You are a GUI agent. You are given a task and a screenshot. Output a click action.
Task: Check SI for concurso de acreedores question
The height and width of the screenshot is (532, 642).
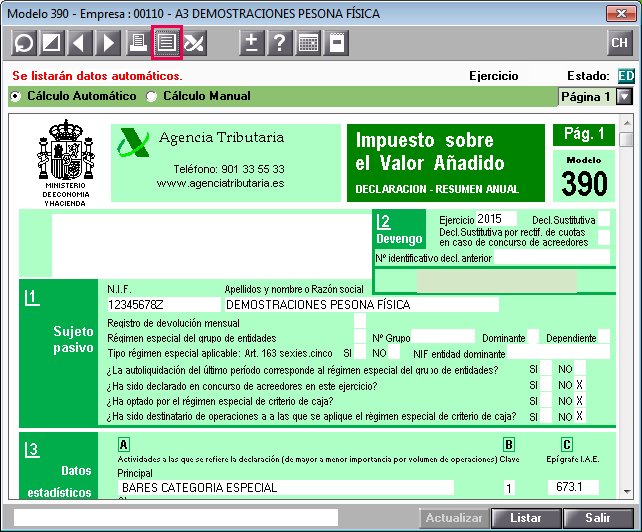[546, 385]
